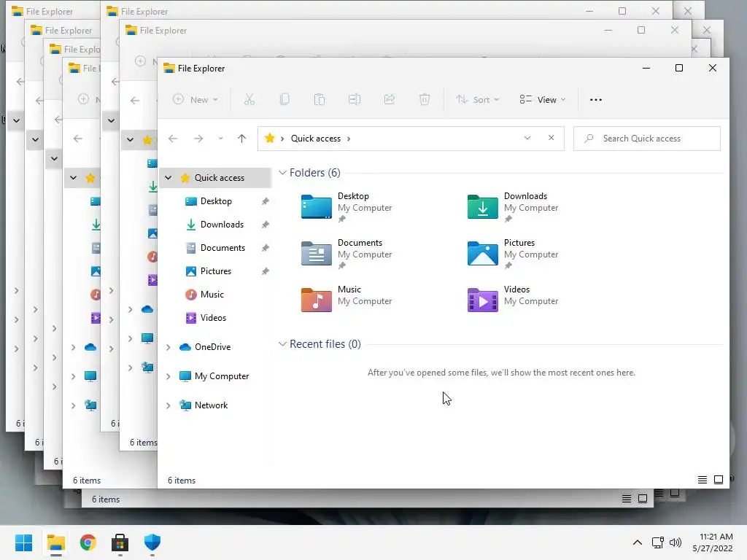Click the Delete trash icon in toolbar
Image resolution: width=747 pixels, height=560 pixels.
coord(425,99)
